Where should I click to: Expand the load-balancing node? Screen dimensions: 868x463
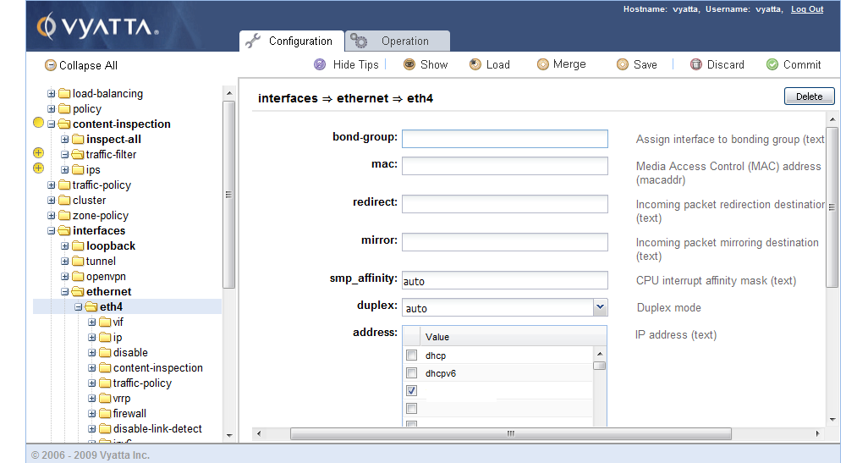pos(51,94)
